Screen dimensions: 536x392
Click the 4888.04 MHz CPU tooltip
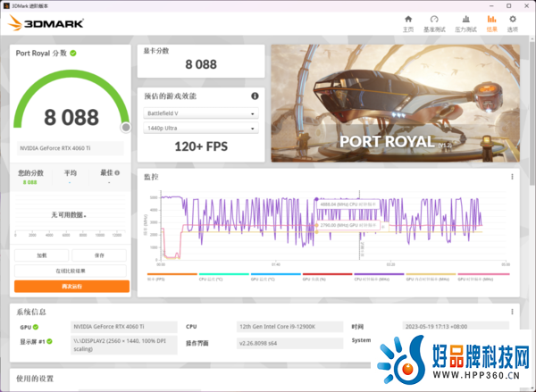[348, 204]
